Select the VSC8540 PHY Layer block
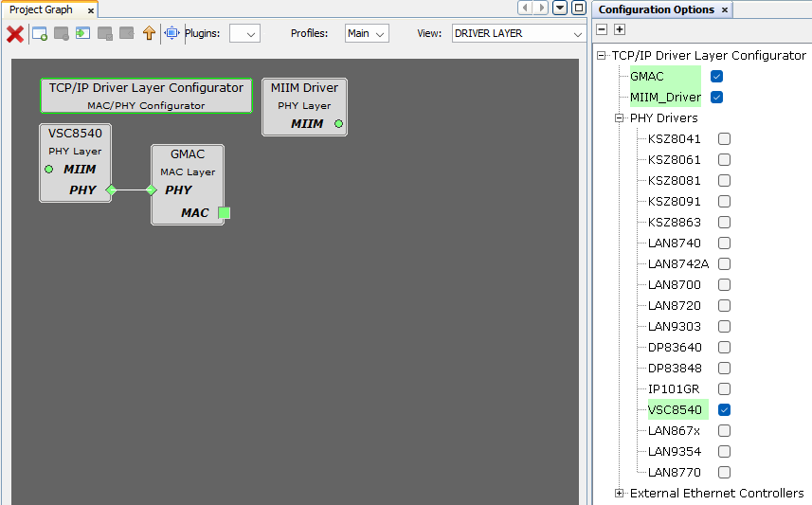Viewport: 812px width, 505px height. pyautogui.click(x=75, y=163)
